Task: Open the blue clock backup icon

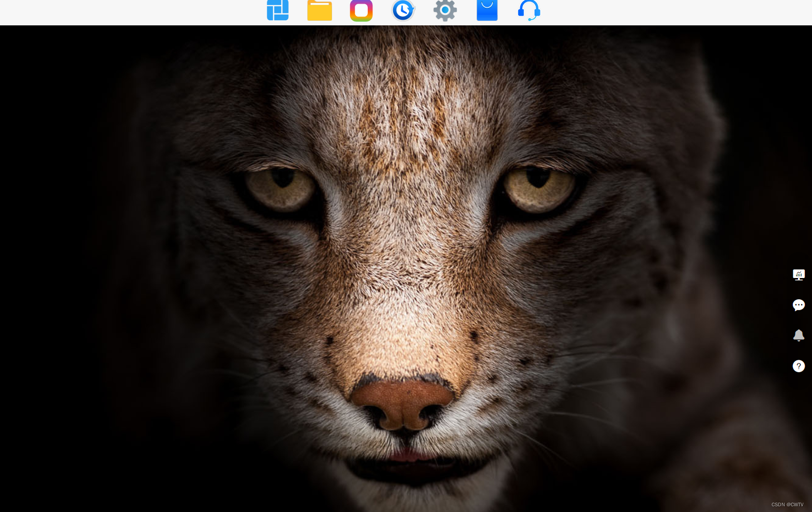Action: [403, 10]
